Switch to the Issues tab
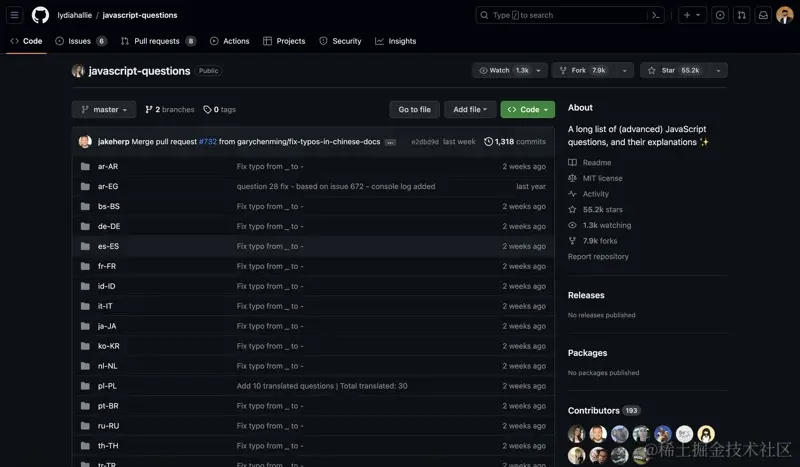Image resolution: width=800 pixels, height=467 pixels. coord(81,41)
